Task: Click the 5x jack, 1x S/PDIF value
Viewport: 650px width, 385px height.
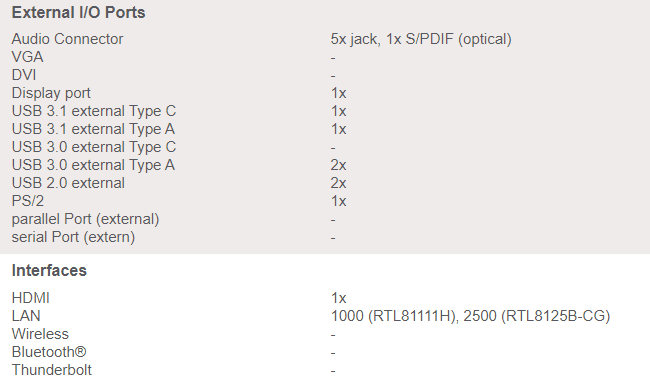Action: (x=421, y=39)
